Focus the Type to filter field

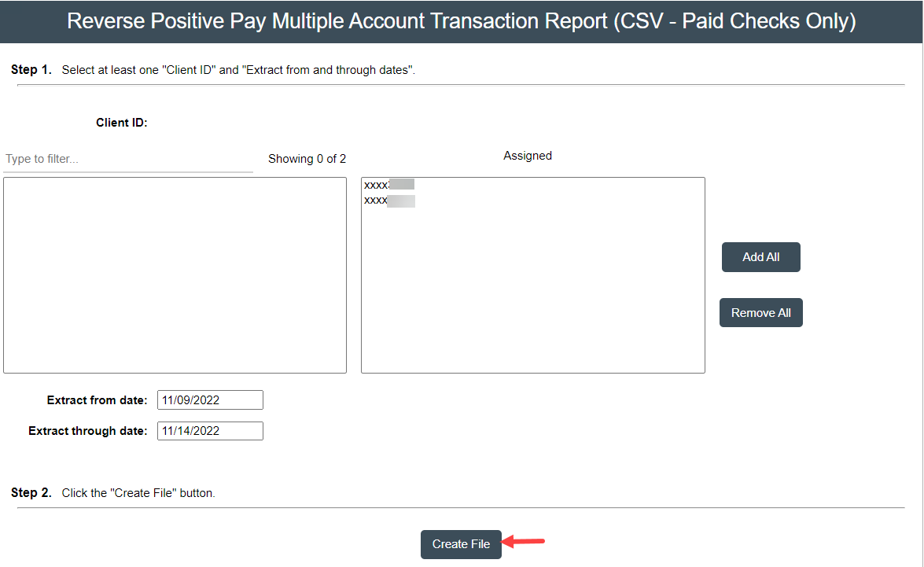coord(128,159)
